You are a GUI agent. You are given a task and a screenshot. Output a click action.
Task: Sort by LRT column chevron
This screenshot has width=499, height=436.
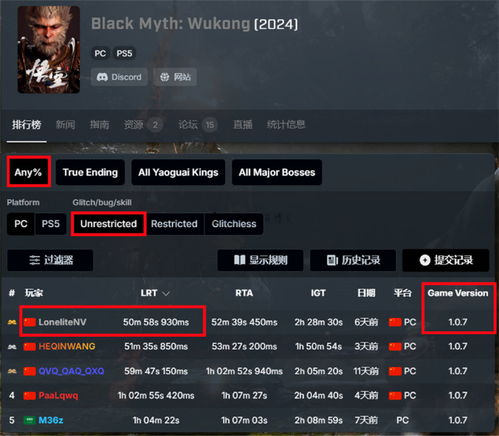(x=166, y=293)
